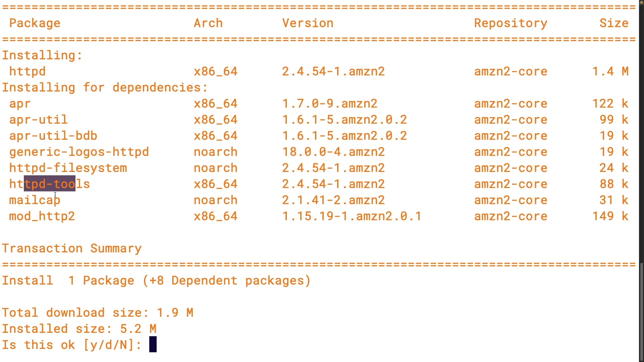644x362 pixels.
Task: Click the Package column header
Action: [35, 23]
